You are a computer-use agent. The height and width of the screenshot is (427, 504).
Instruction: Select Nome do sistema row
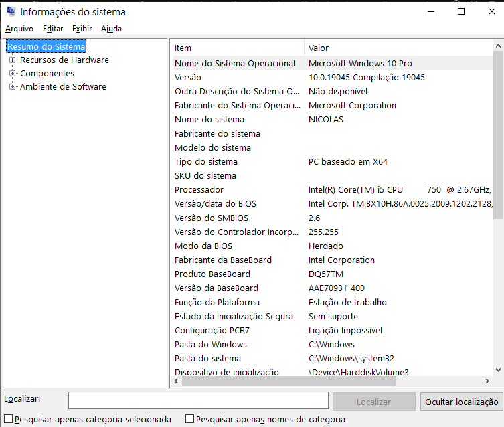333,120
